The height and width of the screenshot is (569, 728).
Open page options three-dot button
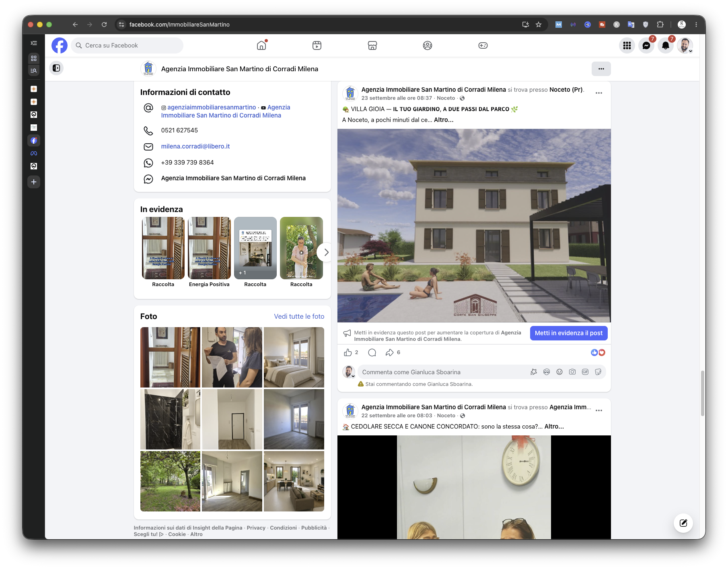click(601, 69)
